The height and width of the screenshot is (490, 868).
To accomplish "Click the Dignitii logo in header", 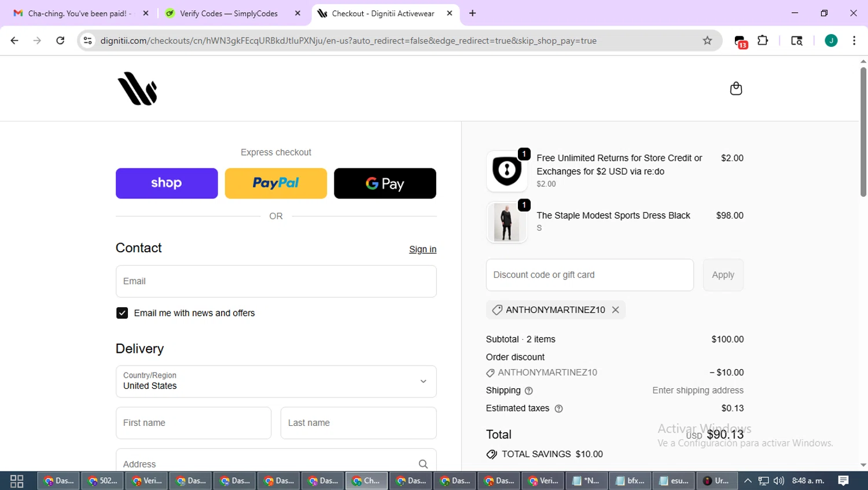I will pyautogui.click(x=138, y=89).
